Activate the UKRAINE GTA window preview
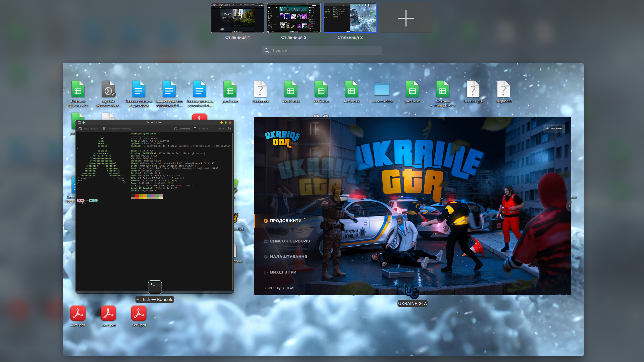The image size is (644, 362). [x=412, y=206]
